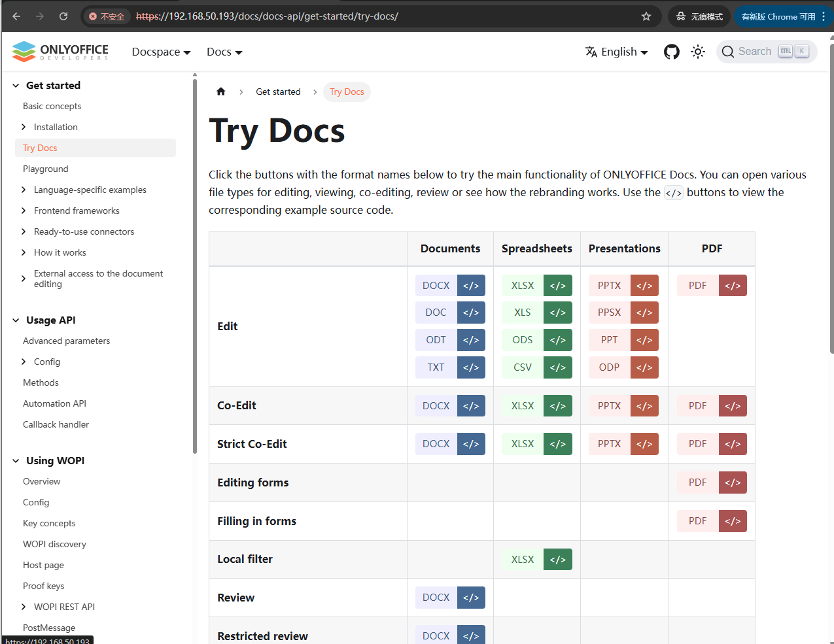The width and height of the screenshot is (834, 644).
Task: View source code for Edit DOCX example
Action: [x=471, y=286]
